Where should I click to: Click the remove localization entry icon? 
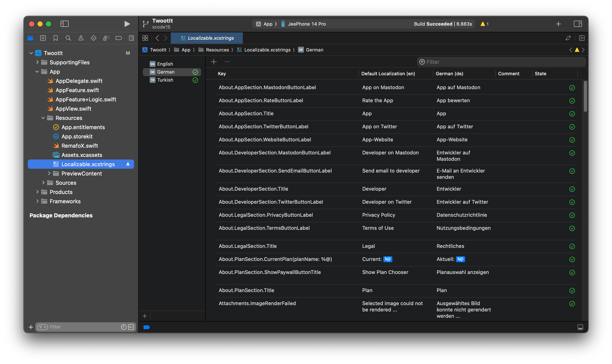tap(227, 62)
